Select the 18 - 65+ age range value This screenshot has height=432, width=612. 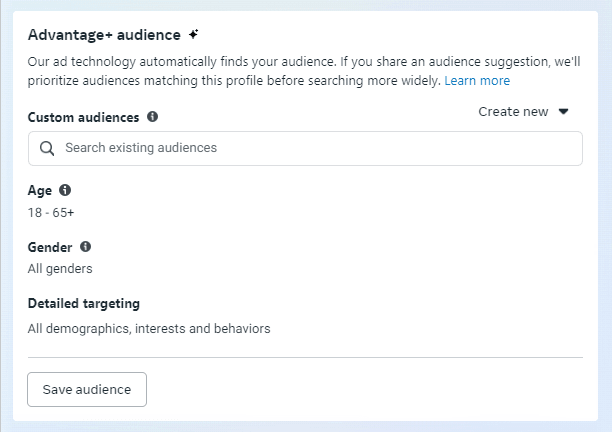(x=51, y=213)
